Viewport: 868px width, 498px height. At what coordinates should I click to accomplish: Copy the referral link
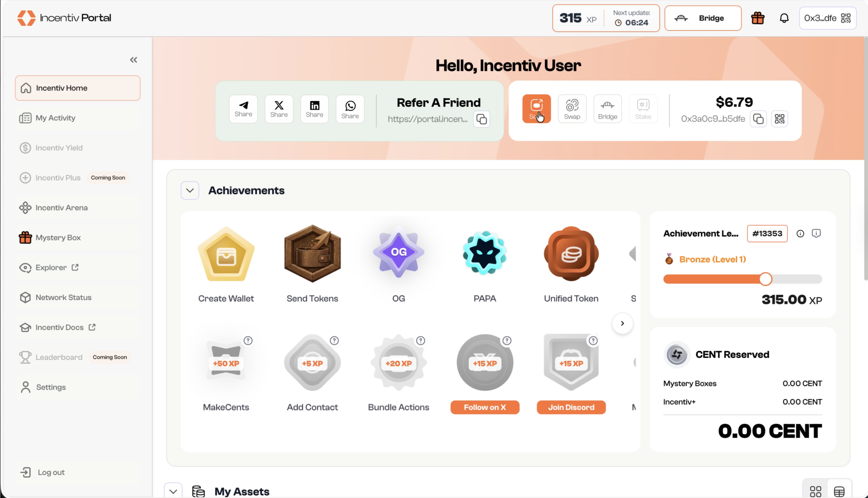pos(481,119)
